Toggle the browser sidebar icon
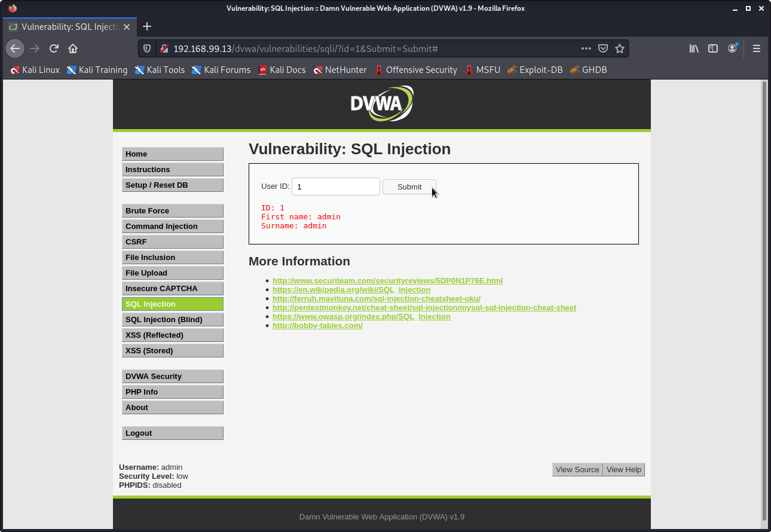 point(712,48)
